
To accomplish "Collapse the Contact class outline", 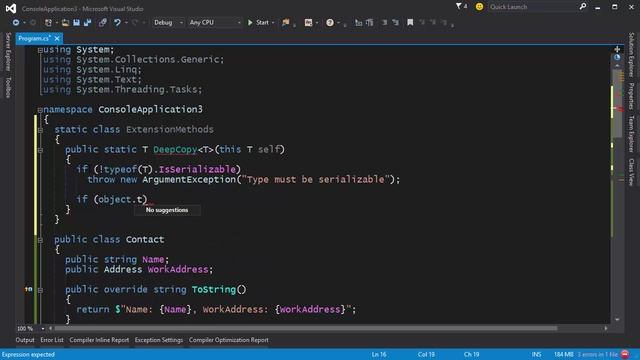I will click(x=40, y=240).
